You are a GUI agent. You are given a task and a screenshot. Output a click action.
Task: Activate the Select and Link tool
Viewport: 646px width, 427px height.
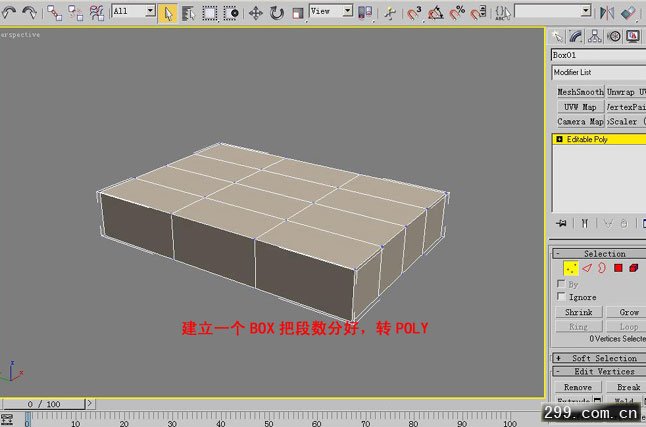pos(54,13)
